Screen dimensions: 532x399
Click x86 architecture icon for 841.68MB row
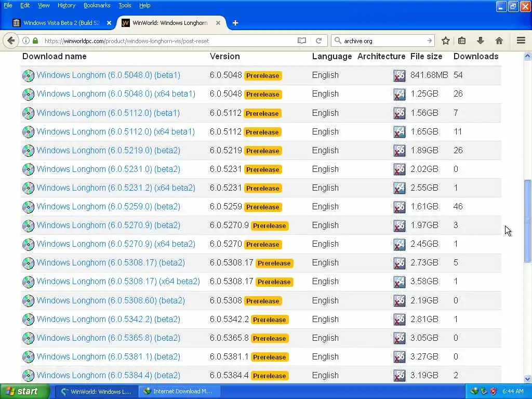[400, 76]
